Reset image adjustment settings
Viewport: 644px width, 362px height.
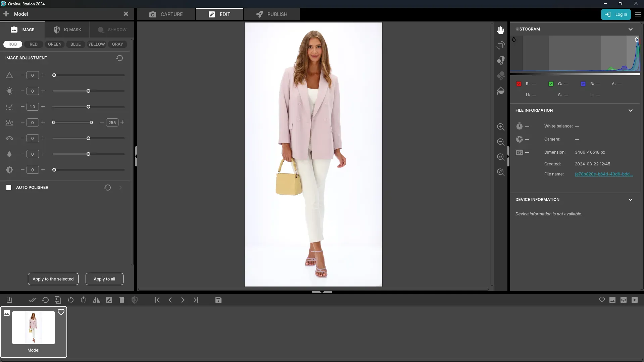119,58
